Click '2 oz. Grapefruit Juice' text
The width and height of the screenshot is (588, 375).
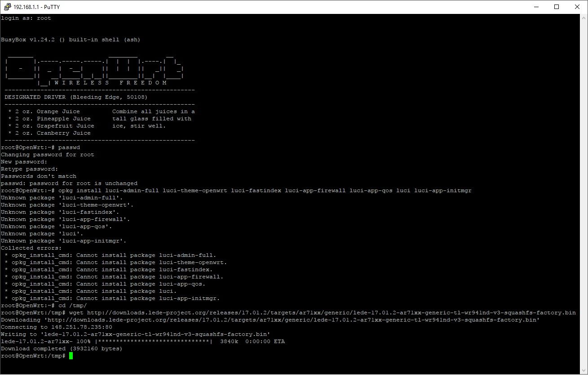[x=55, y=126]
